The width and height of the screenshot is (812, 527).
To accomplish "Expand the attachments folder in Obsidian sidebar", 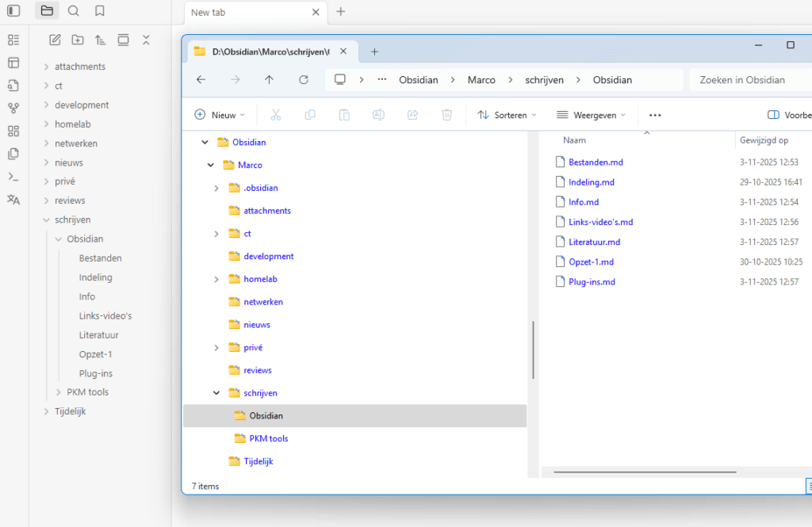I will [47, 67].
